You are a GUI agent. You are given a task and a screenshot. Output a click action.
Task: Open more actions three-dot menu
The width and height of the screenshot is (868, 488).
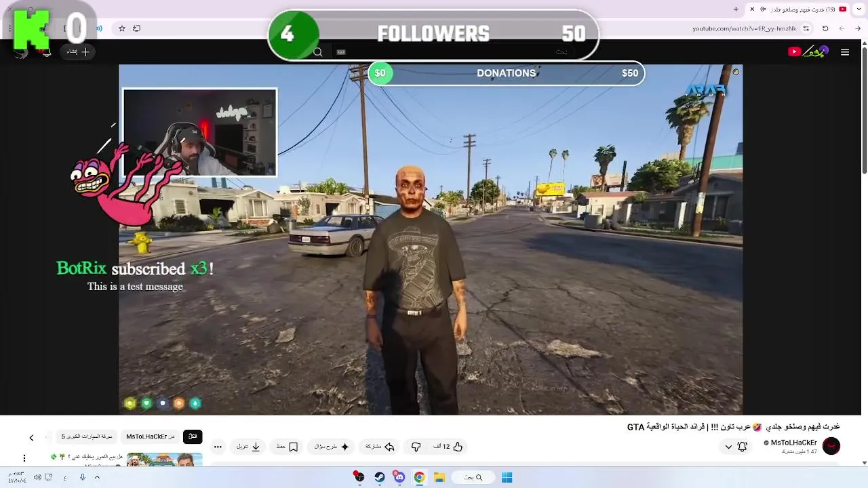click(x=218, y=447)
